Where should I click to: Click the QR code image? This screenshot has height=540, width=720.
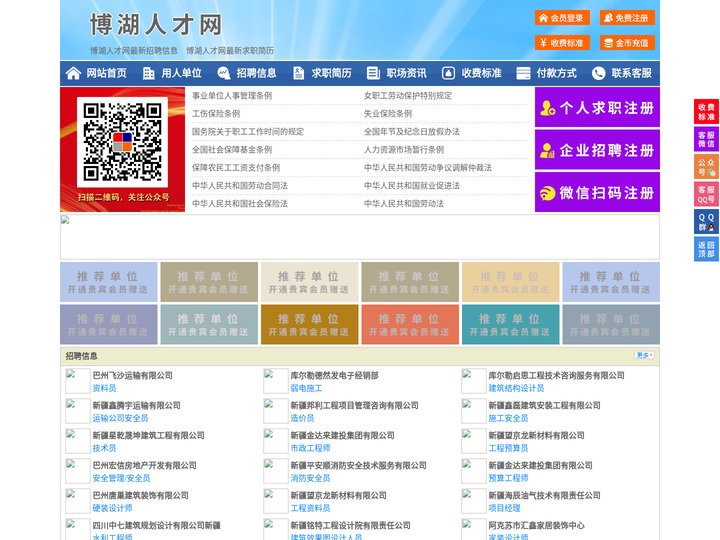122,142
